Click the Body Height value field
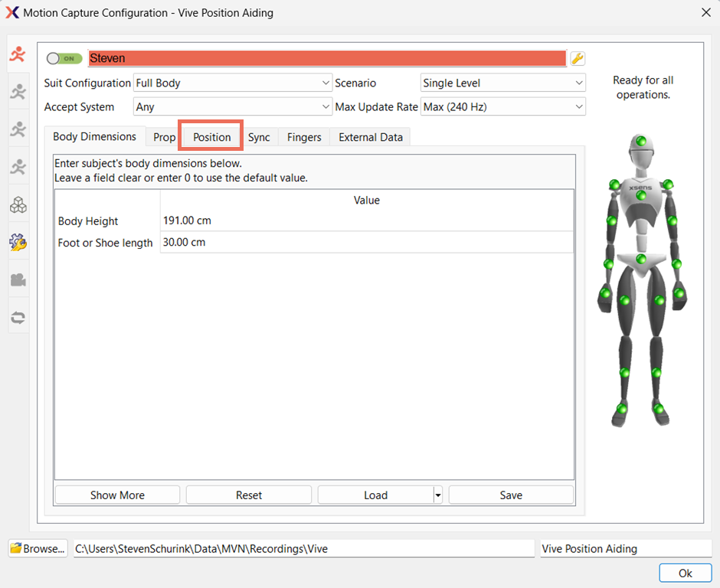 tap(366, 220)
